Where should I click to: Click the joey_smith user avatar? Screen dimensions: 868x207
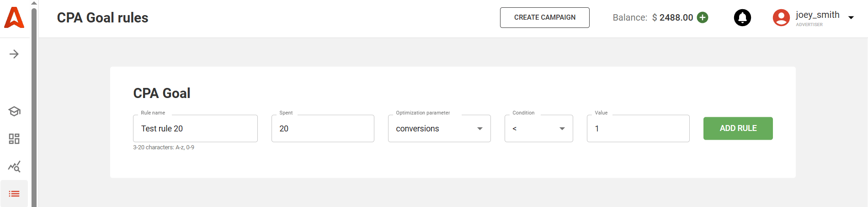click(781, 18)
